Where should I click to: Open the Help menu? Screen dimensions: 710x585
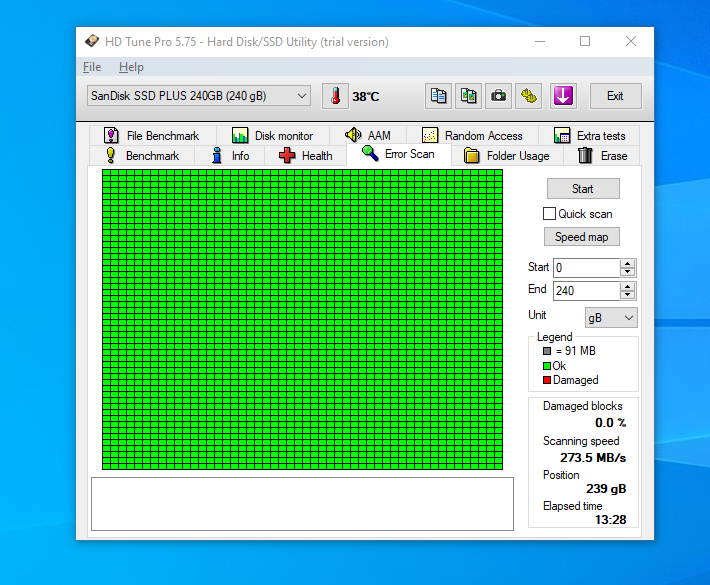click(131, 67)
